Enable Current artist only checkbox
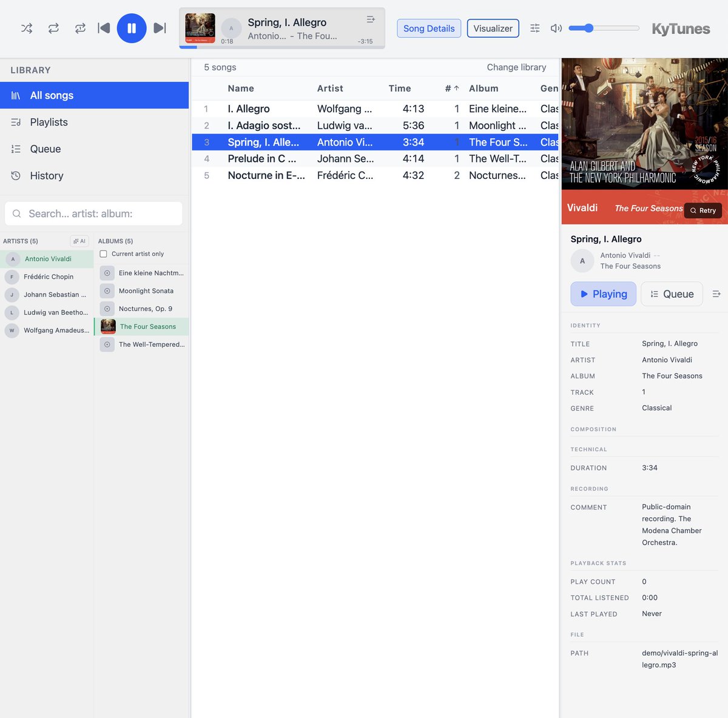The width and height of the screenshot is (728, 718). click(103, 254)
